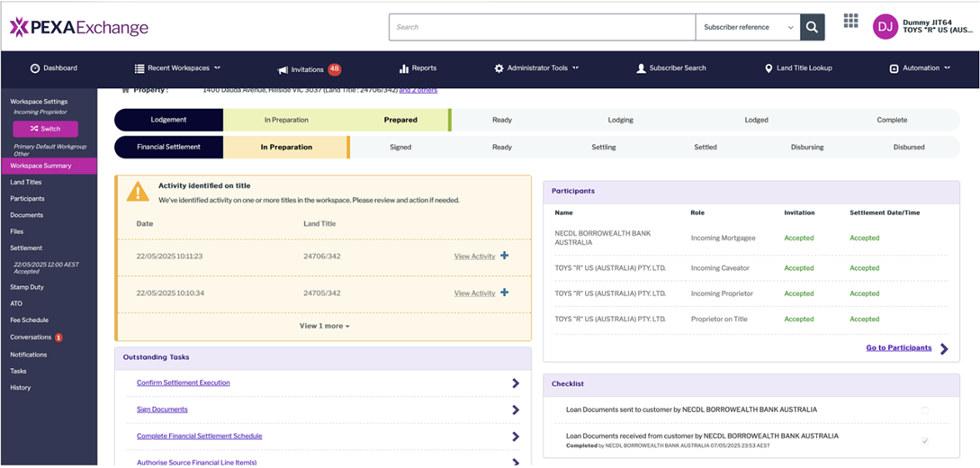This screenshot has width=980, height=468.
Task: Click arrow beside Complete Financial Settlement Schedule
Action: [516, 436]
